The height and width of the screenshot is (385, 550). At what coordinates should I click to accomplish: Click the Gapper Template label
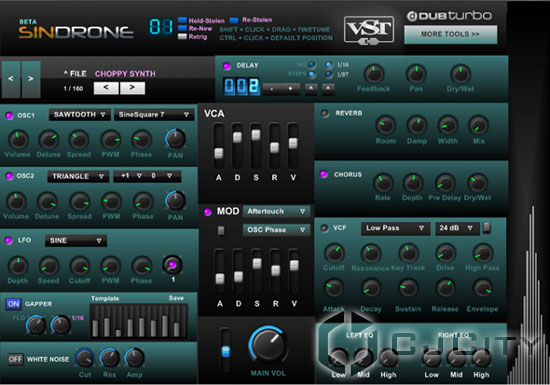click(105, 298)
